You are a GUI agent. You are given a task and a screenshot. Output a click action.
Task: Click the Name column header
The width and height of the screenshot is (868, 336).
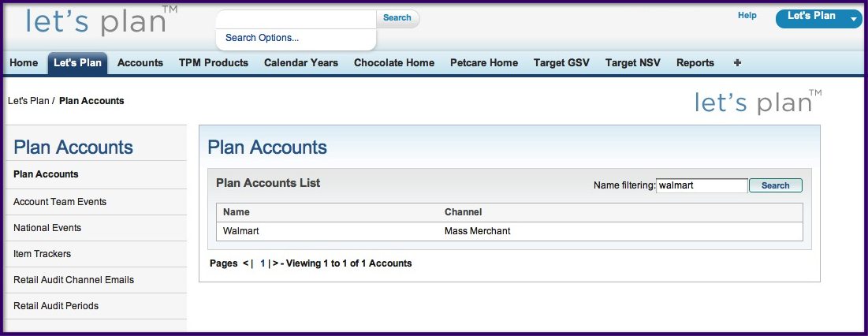[x=237, y=212]
